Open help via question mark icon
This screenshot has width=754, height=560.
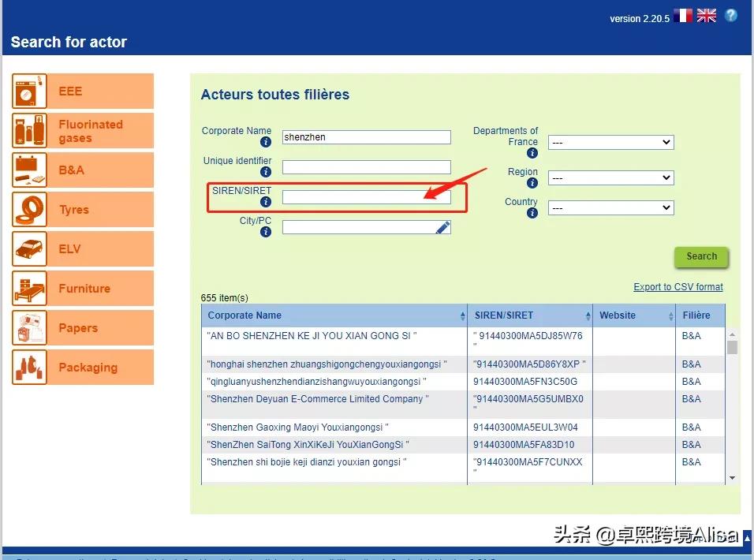[731, 15]
